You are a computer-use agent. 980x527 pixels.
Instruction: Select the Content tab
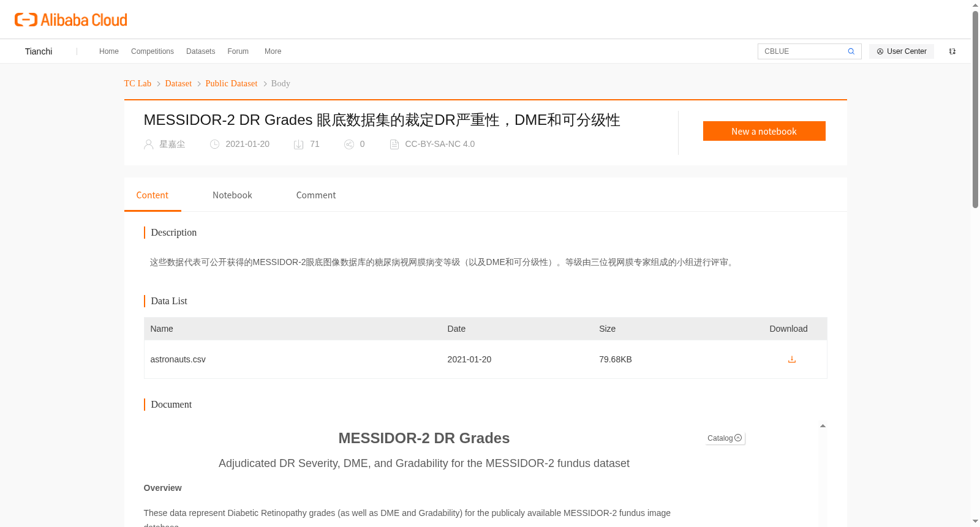(153, 195)
